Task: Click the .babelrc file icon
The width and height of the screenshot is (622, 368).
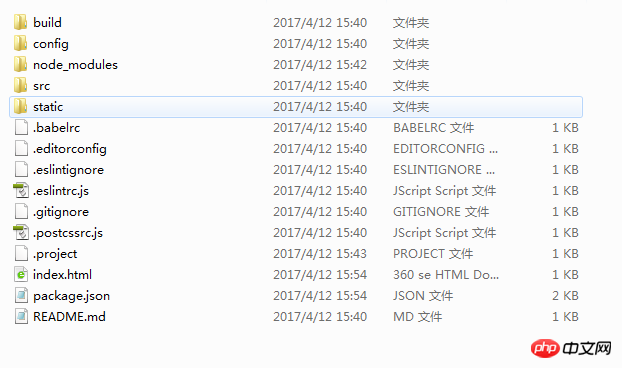Action: tap(21, 127)
